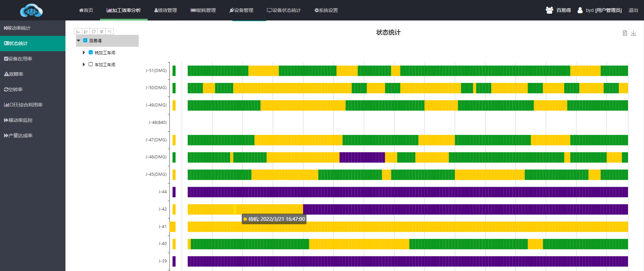The width and height of the screenshot is (644, 271).
Task: Click the expand-all tree icon
Action: 78,32
